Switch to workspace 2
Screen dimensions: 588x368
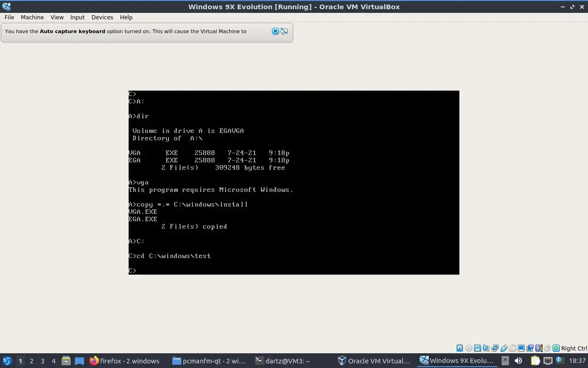pos(31,361)
